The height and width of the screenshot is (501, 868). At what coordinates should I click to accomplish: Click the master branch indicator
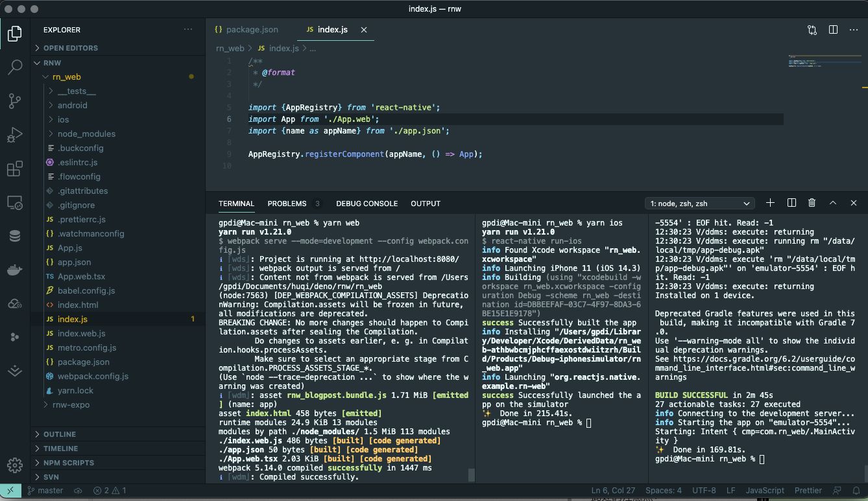tap(45, 491)
